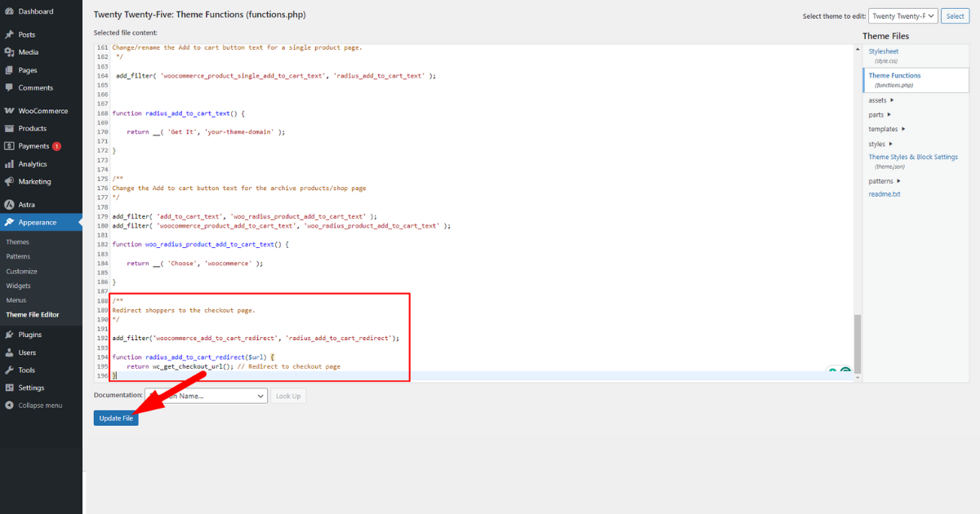Screen dimensions: 980x514
Task: Click the editor scrollbar down arrow
Action: click(x=857, y=377)
